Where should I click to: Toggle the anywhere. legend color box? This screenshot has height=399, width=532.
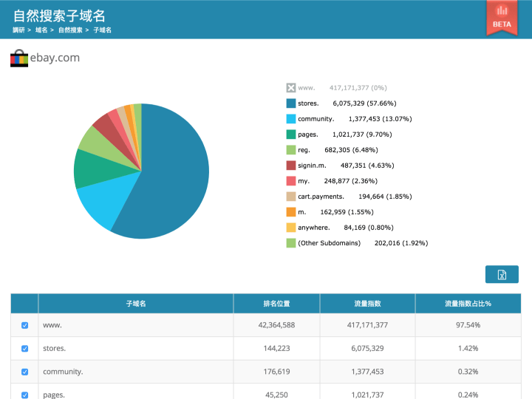click(x=291, y=228)
